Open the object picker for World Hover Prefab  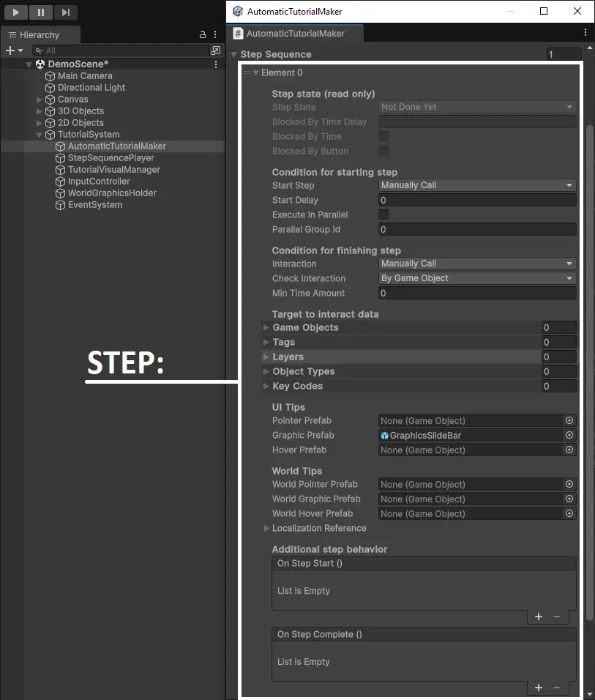(569, 513)
